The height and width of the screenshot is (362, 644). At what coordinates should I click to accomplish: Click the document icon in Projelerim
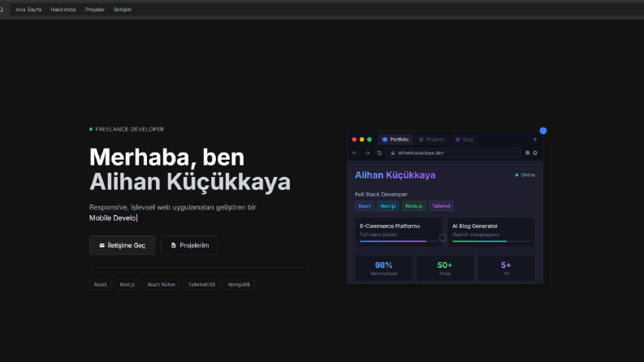173,245
